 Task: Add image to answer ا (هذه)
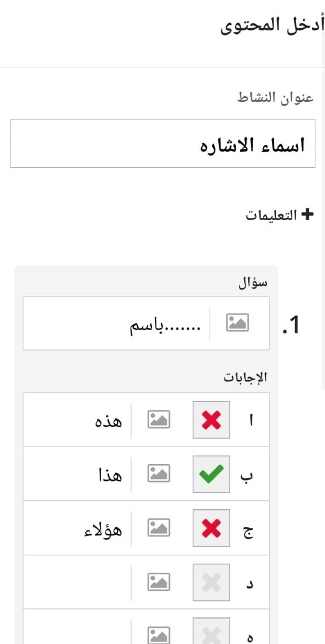click(159, 419)
